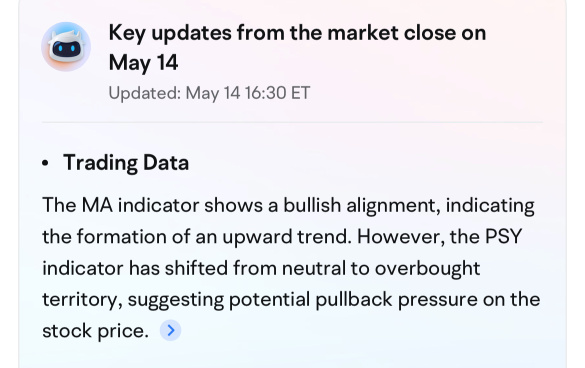Click the robot AI assistant avatar
This screenshot has height=368, width=585.
66,47
